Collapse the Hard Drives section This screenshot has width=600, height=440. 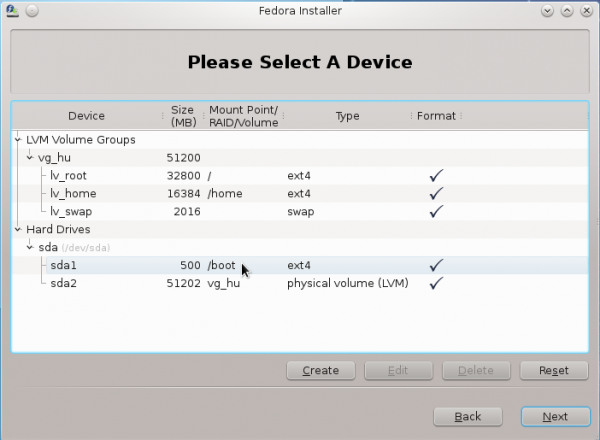coord(19,230)
